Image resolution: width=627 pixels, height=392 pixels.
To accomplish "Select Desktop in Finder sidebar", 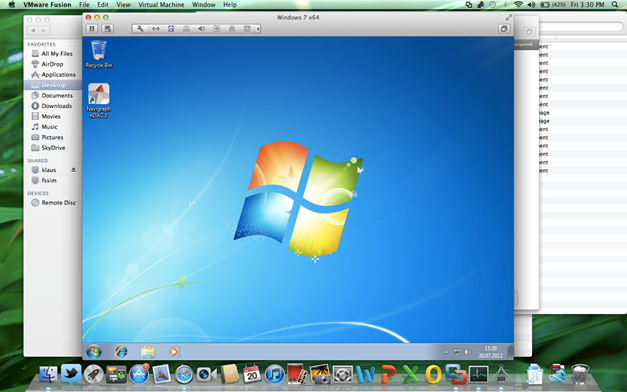I will [x=53, y=85].
